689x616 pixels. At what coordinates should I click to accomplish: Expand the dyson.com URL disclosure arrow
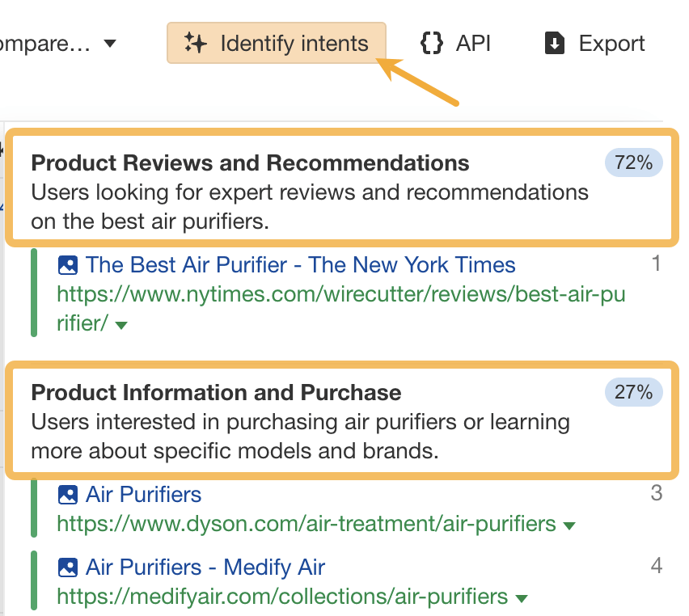(569, 524)
